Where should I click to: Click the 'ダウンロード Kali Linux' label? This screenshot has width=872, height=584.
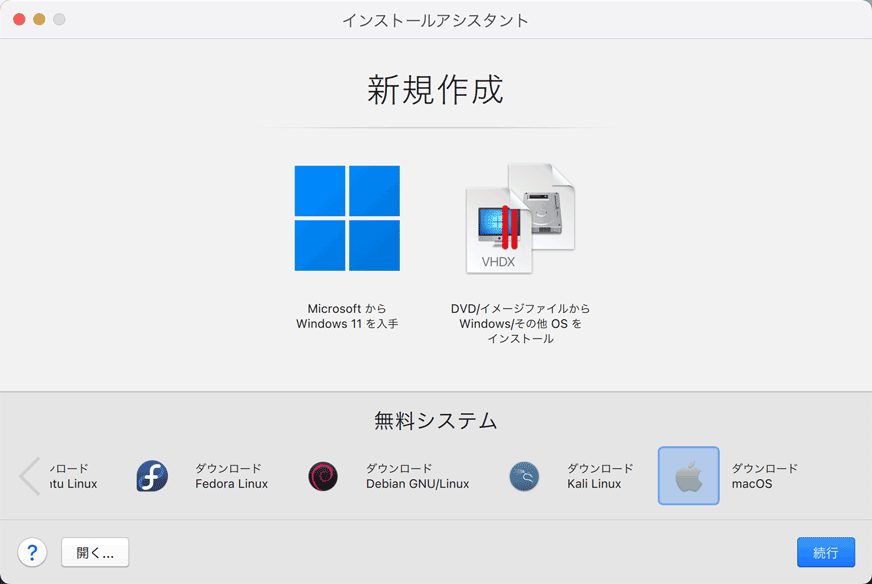coord(600,476)
